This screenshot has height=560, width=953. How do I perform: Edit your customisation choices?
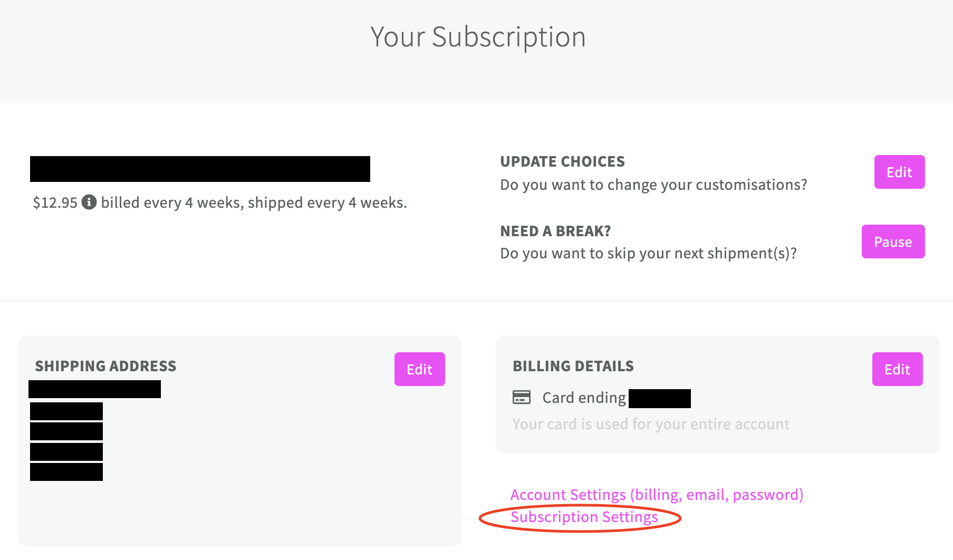tap(899, 172)
